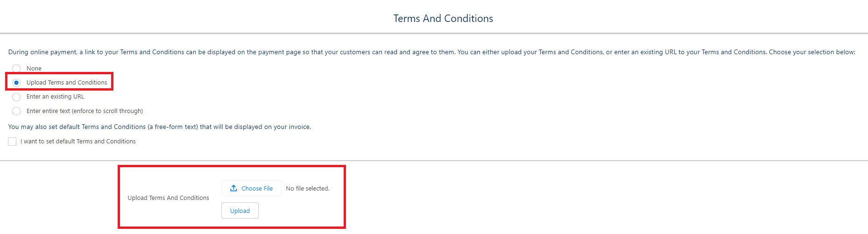868x234 pixels.
Task: Click 'Enter entire text (enforce to scroll through)' label
Action: 85,111
